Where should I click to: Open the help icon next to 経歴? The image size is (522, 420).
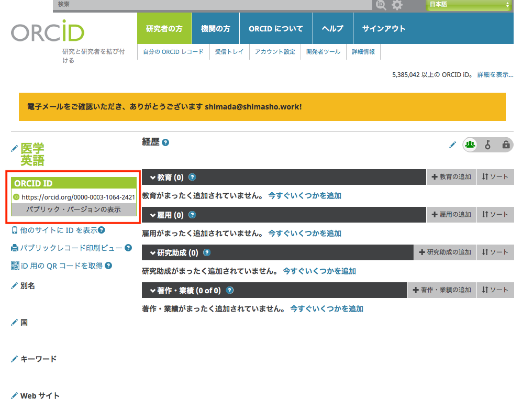pyautogui.click(x=165, y=142)
